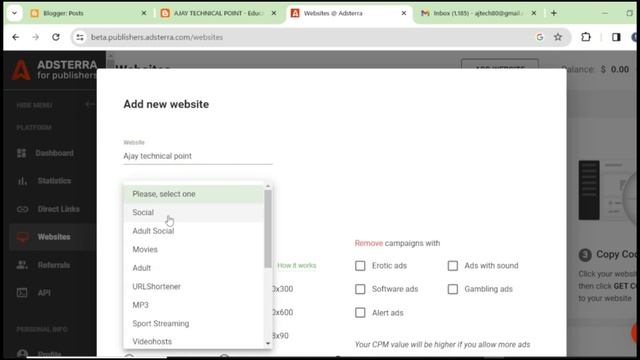Open the tab search chevron

tap(14, 13)
